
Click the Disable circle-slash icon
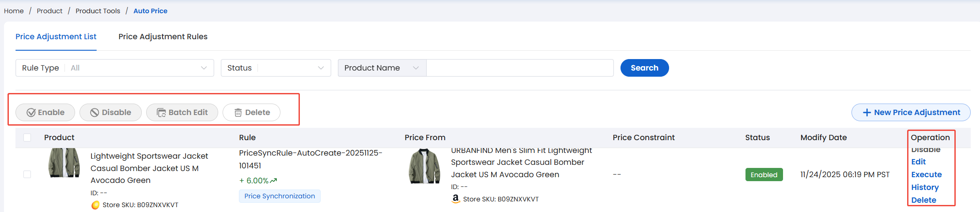[95, 113]
